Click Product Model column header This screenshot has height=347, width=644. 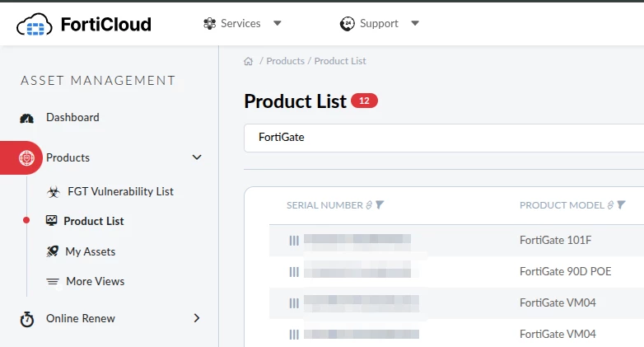click(x=562, y=205)
